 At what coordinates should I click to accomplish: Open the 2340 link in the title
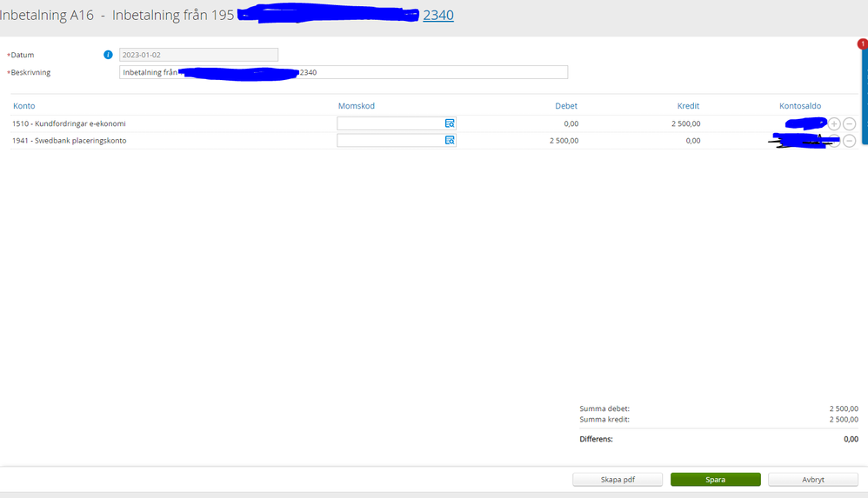point(437,15)
